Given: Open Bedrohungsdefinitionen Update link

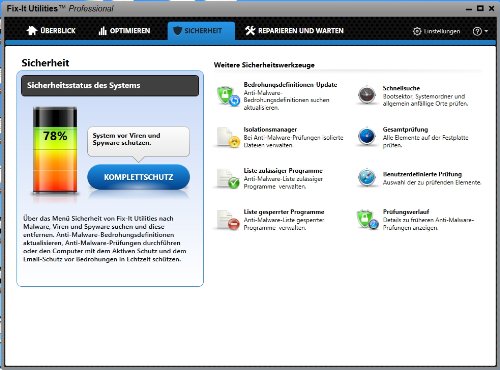Looking at the screenshot, I should pyautogui.click(x=290, y=85).
